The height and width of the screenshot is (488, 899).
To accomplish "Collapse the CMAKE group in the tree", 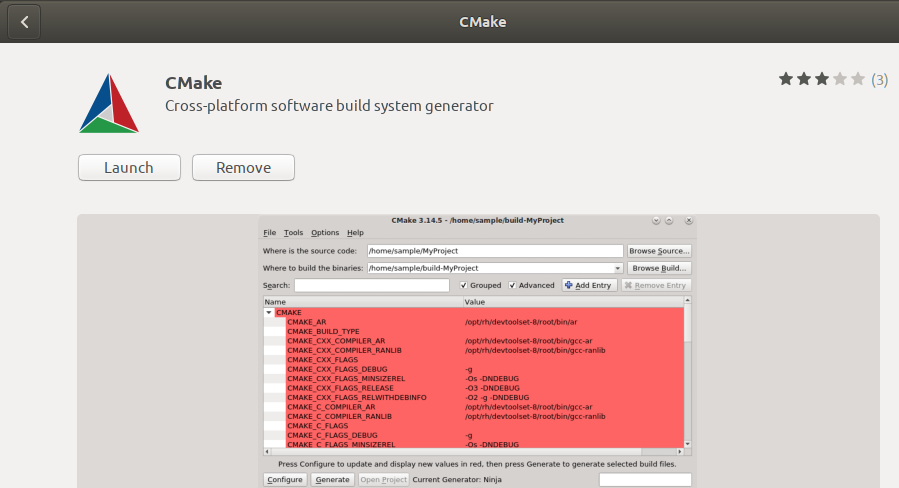I will click(269, 312).
